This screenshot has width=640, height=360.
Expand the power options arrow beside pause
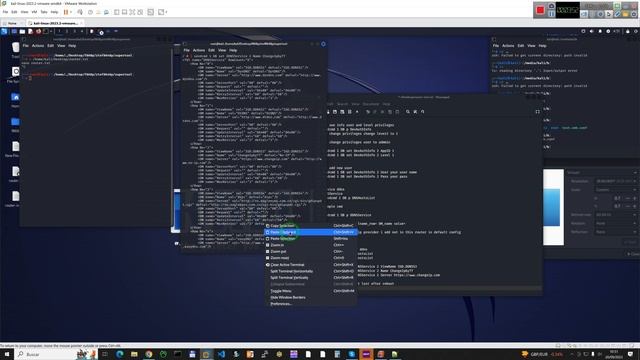pos(71,12)
